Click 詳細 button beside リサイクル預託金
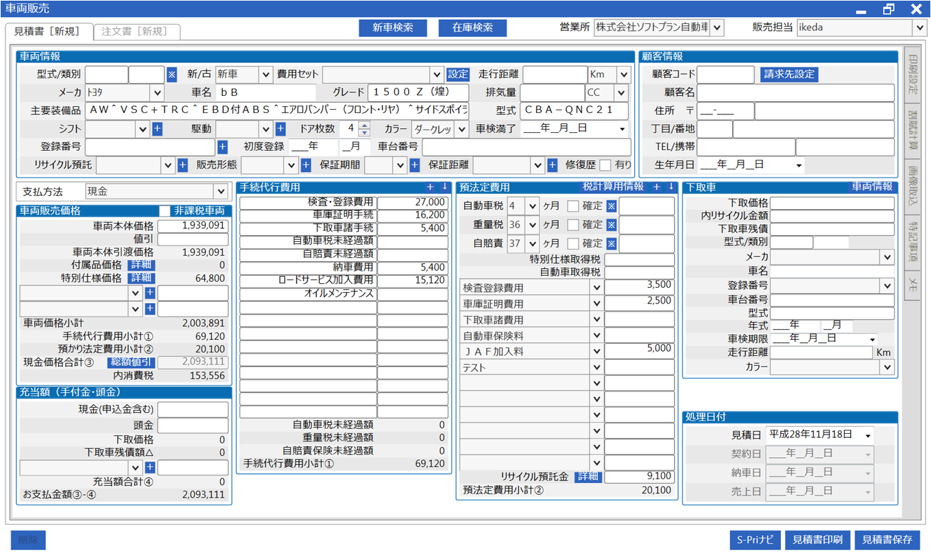931x560 pixels. (588, 477)
